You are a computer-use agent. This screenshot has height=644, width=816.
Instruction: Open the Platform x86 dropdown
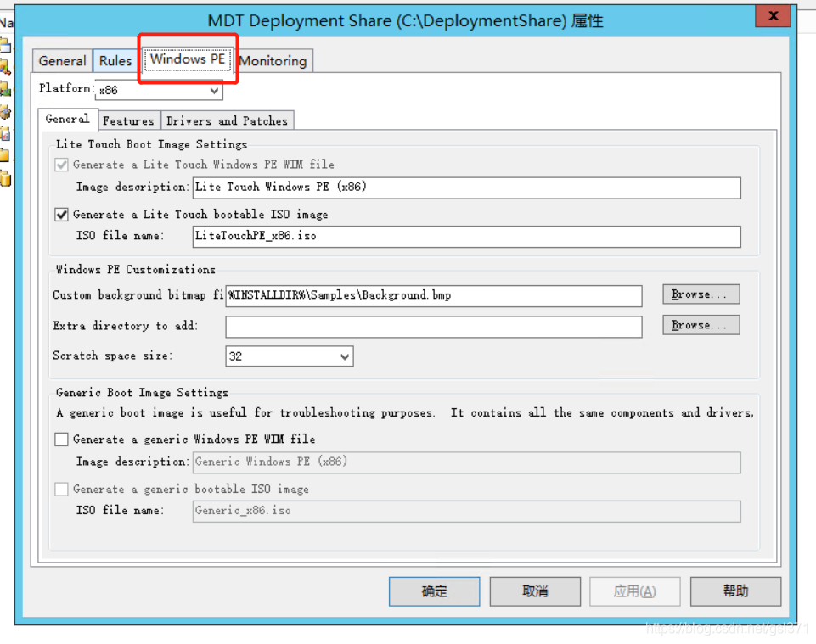pos(160,90)
